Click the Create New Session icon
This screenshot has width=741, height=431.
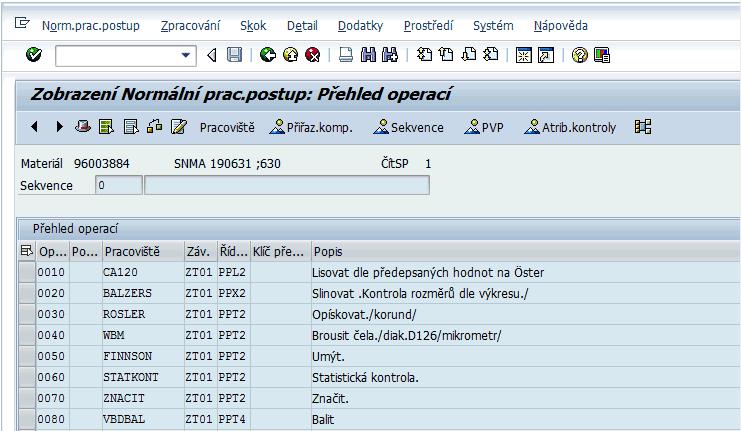coord(524,55)
